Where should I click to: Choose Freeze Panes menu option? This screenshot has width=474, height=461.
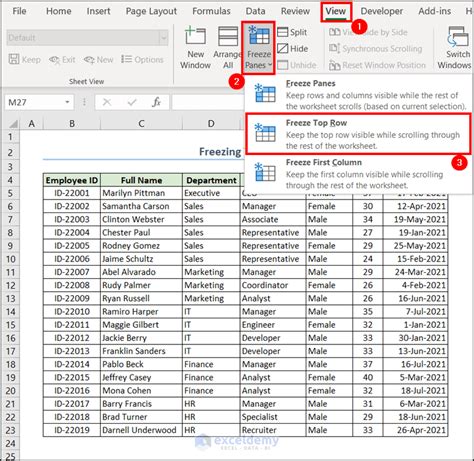(x=358, y=95)
